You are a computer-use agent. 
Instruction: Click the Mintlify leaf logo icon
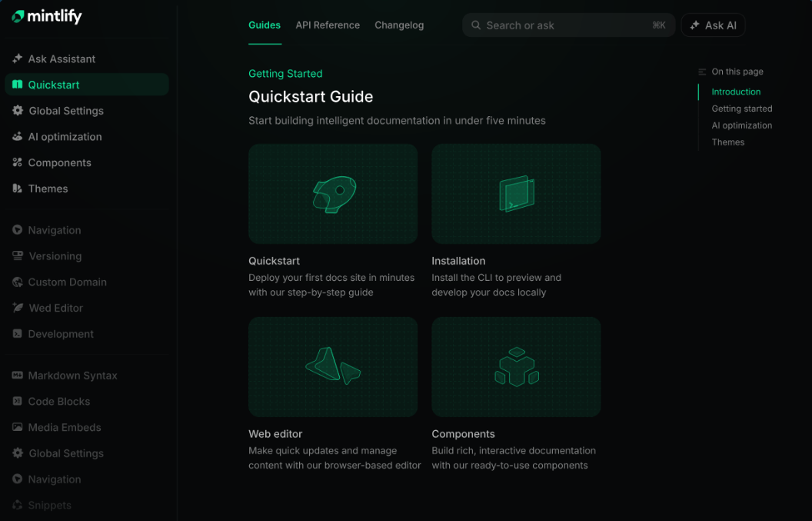click(x=18, y=17)
